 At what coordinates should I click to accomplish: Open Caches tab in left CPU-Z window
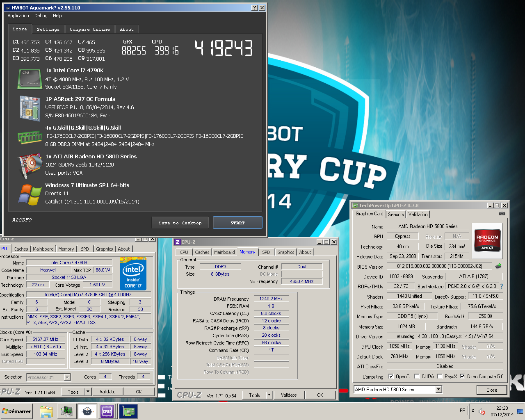pyautogui.click(x=21, y=249)
